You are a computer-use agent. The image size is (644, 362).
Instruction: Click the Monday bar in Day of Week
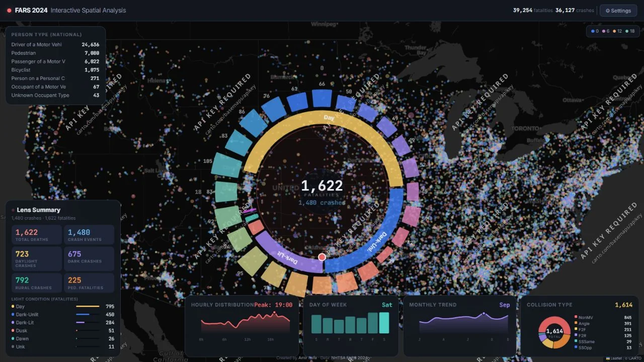tap(328, 325)
